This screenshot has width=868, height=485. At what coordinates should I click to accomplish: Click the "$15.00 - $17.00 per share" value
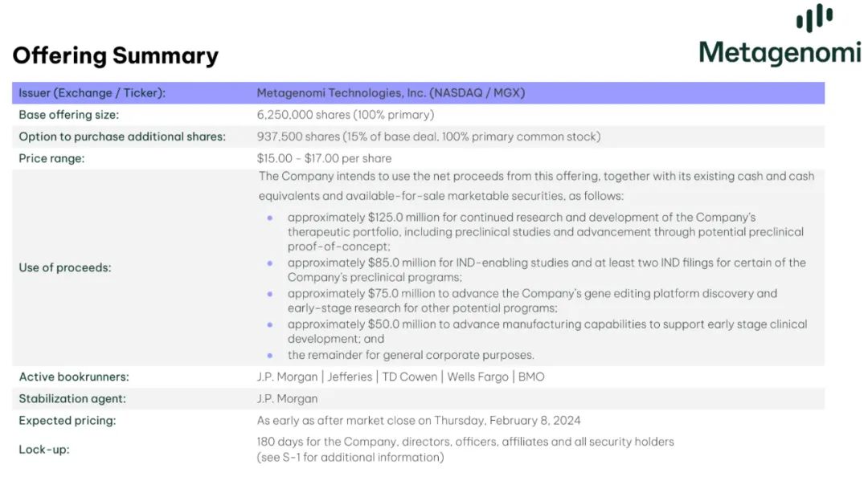[x=325, y=158]
